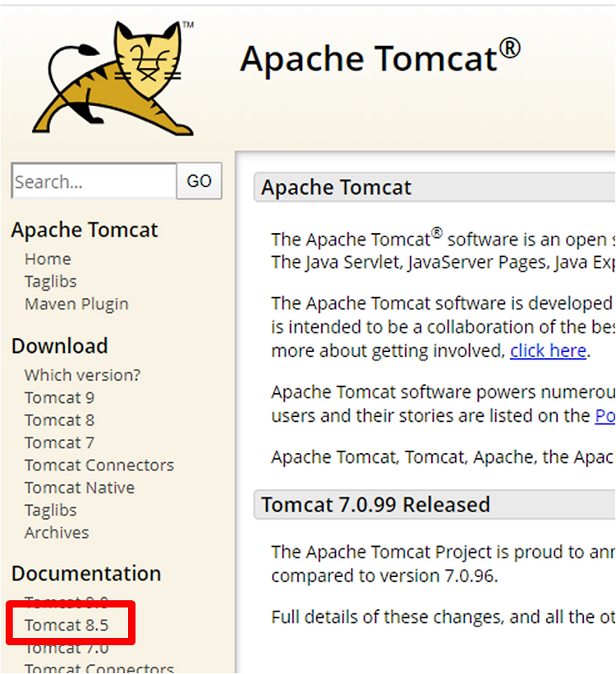
Task: Open Tomcat 9 download link
Action: pyautogui.click(x=59, y=398)
